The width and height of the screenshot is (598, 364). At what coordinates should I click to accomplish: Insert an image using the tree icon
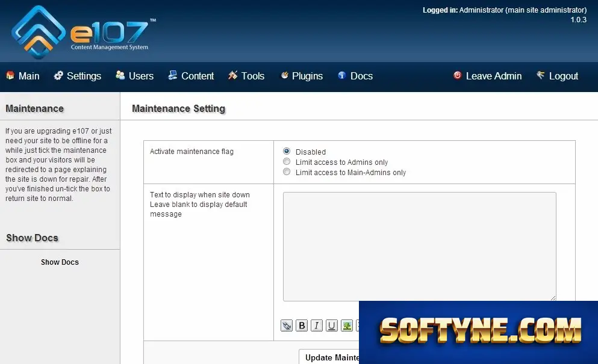click(347, 325)
